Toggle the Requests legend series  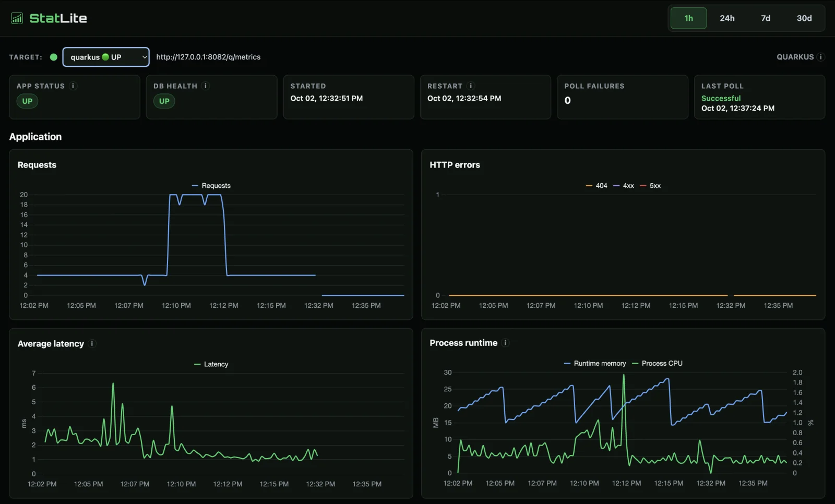tap(211, 186)
